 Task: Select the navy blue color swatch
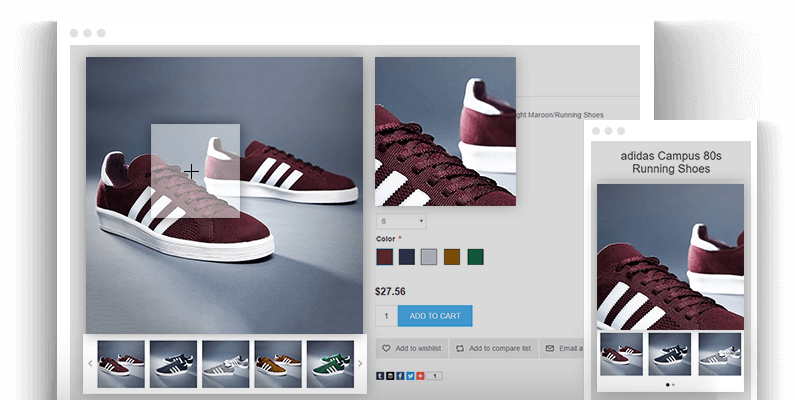point(407,257)
